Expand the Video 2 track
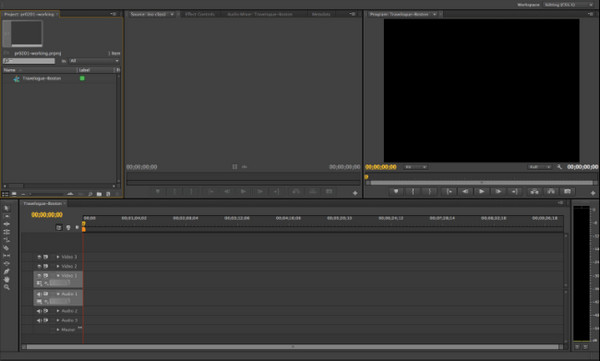Image resolution: width=600 pixels, height=361 pixels. click(x=58, y=266)
